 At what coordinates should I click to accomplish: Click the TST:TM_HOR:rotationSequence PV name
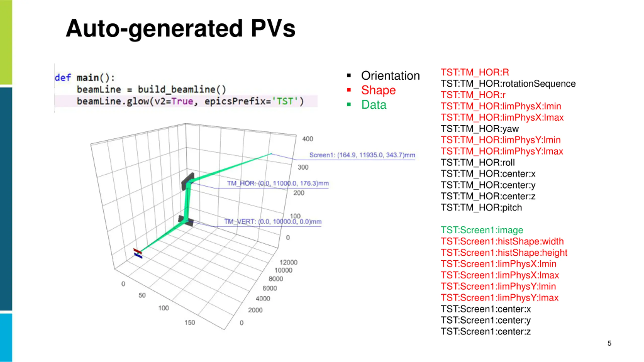click(508, 83)
